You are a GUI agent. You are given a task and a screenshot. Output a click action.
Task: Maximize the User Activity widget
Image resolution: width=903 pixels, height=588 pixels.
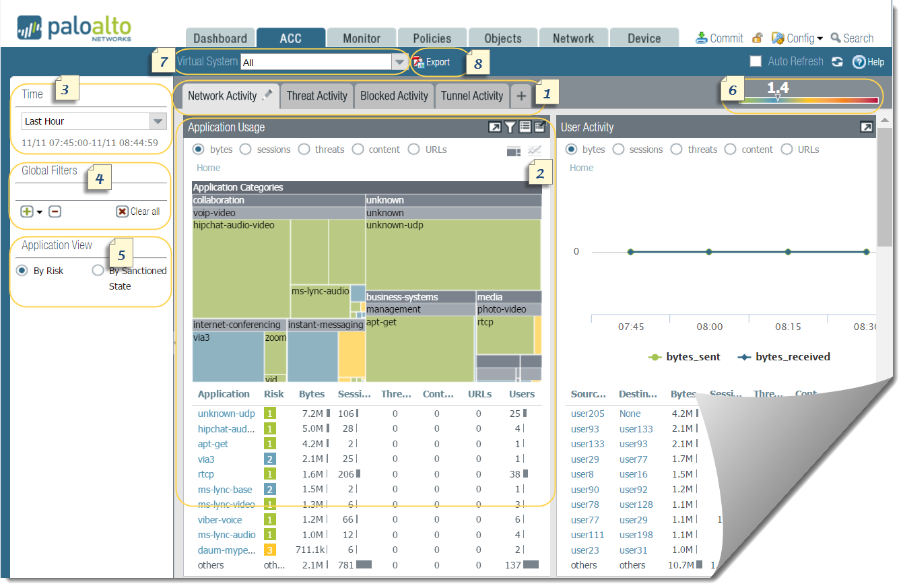click(867, 127)
